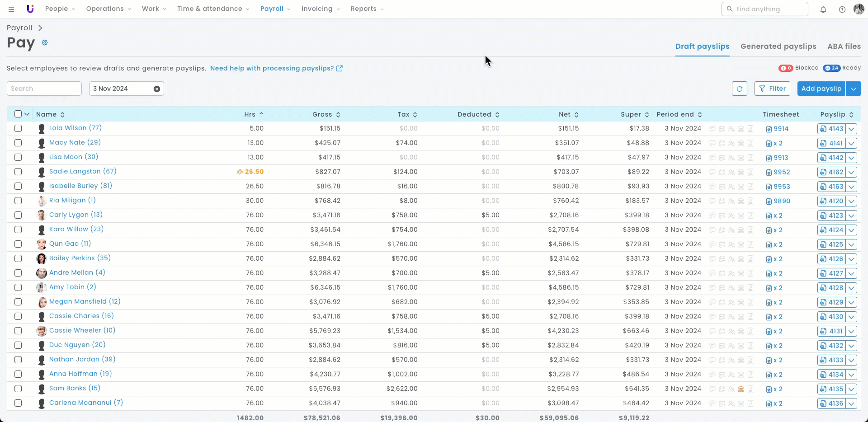Select the checkbox for Qun Gao
The height and width of the screenshot is (422, 868).
(x=18, y=244)
